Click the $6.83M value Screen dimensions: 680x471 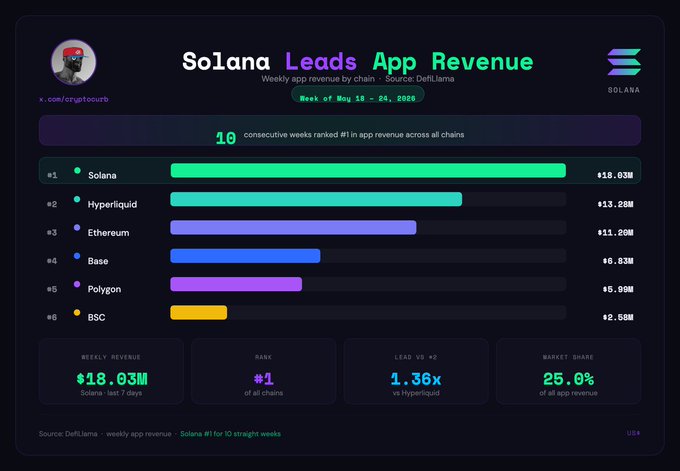[618, 261]
